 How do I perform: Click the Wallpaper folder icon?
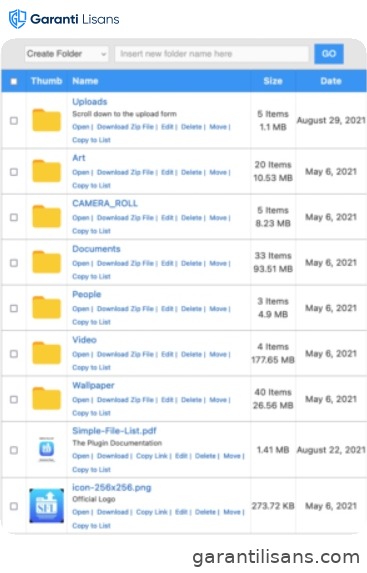(46, 398)
